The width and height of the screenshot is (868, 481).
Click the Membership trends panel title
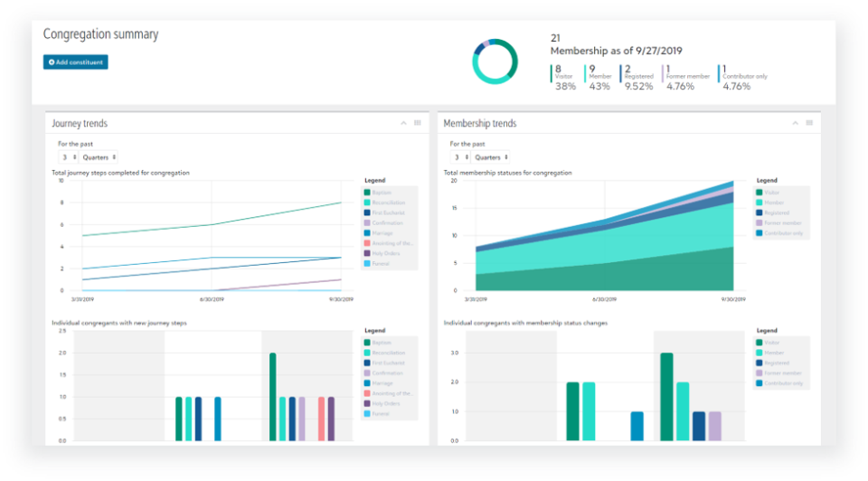pos(480,124)
